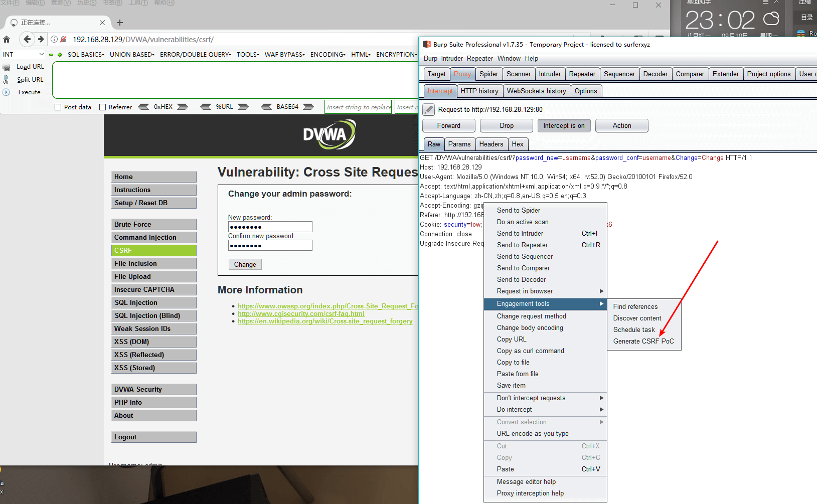817x504 pixels.
Task: Expand the SQL BASICS dropdown menu
Action: [x=86, y=54]
